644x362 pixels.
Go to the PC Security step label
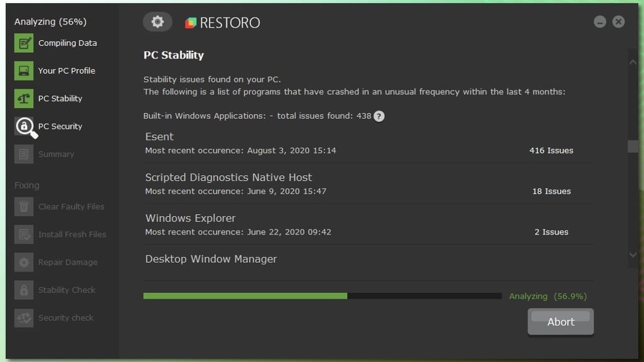coord(60,126)
